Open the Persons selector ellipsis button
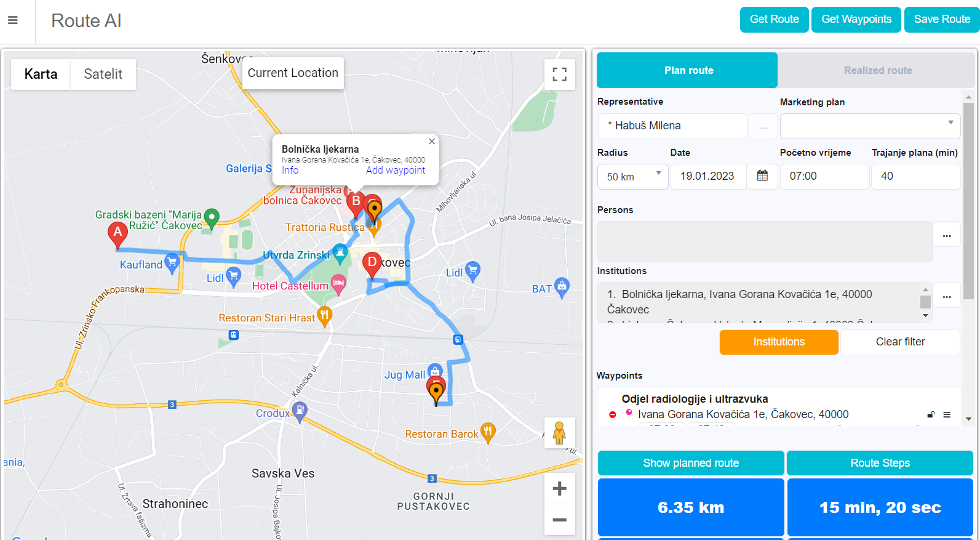 pyautogui.click(x=947, y=235)
